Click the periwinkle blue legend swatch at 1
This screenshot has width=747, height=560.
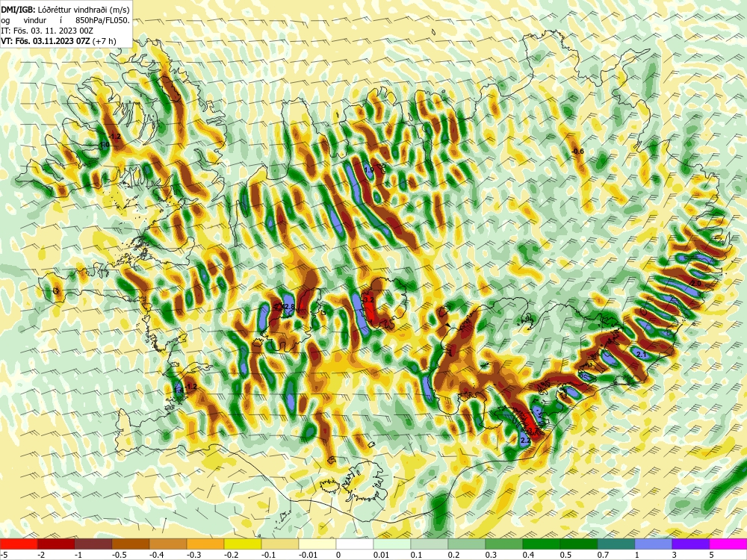(x=654, y=544)
